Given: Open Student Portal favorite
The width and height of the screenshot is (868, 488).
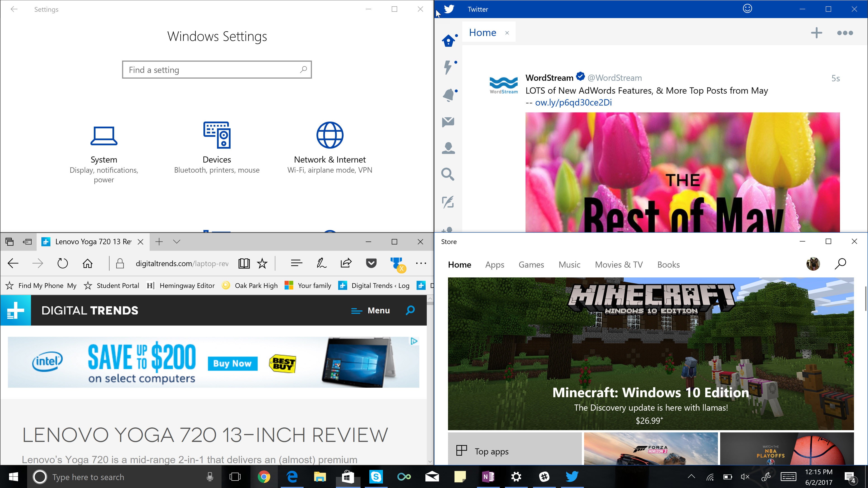Looking at the screenshot, I should 111,286.
